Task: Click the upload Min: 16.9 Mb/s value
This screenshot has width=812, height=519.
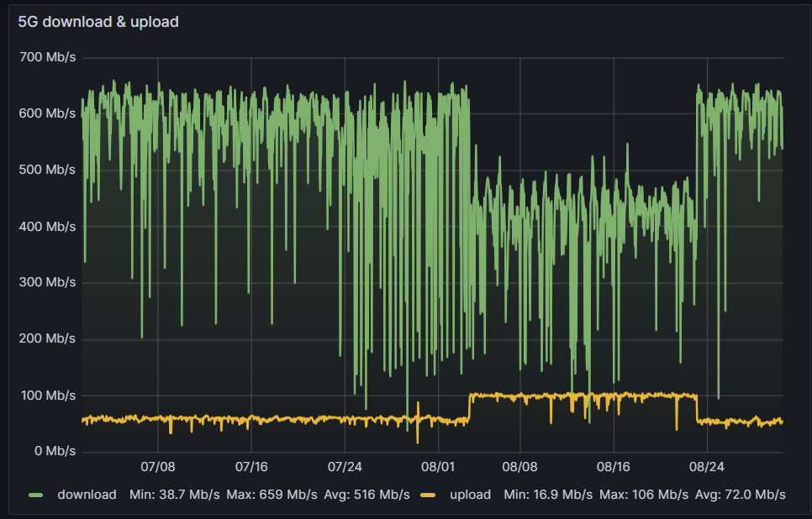Action: (x=548, y=495)
